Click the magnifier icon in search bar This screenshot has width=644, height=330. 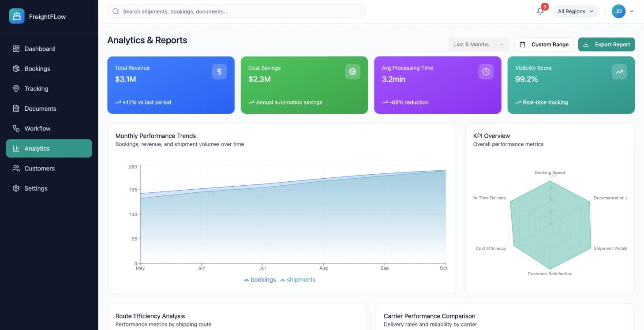click(116, 11)
